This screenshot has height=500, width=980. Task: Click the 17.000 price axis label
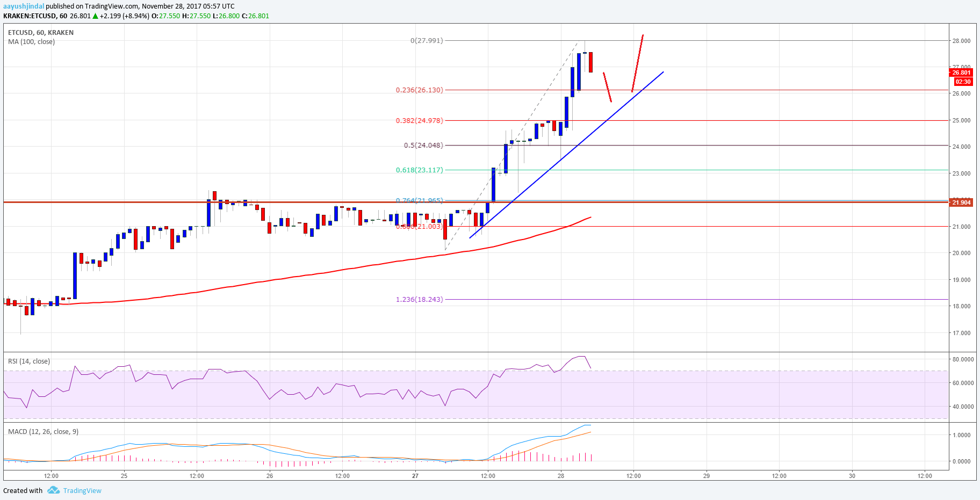pos(961,333)
